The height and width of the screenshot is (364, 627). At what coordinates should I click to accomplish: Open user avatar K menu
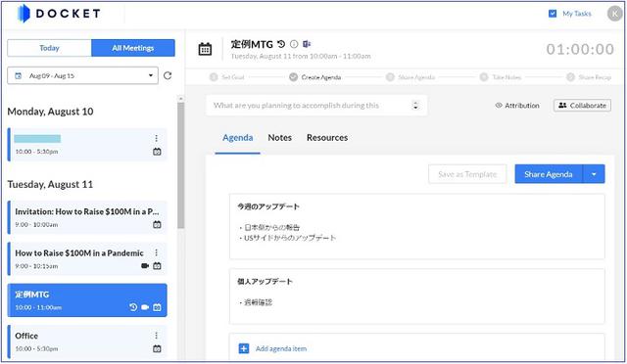(614, 14)
